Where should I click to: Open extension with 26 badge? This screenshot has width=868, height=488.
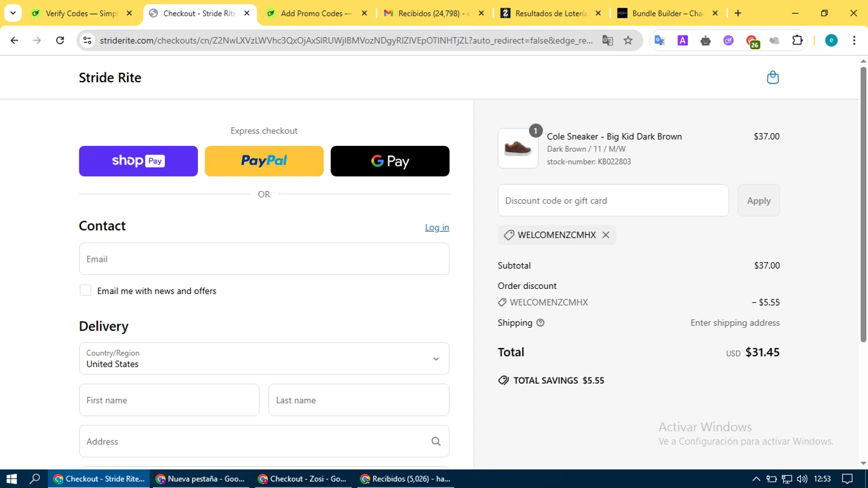[x=752, y=41]
